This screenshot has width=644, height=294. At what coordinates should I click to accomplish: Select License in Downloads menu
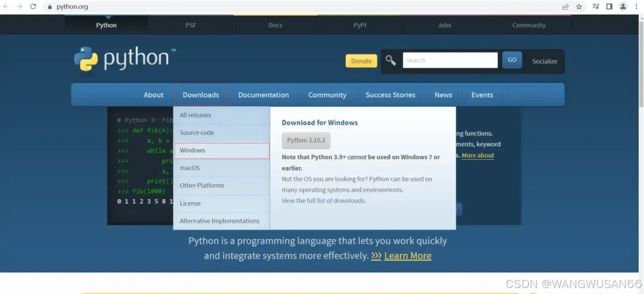[221, 203]
